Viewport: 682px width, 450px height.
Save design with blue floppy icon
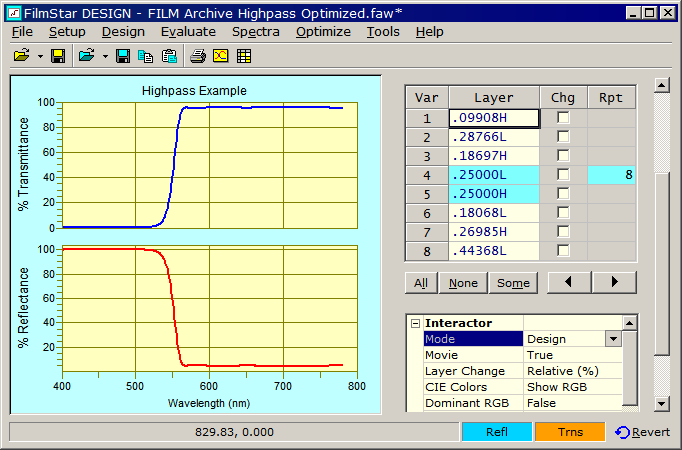(123, 56)
